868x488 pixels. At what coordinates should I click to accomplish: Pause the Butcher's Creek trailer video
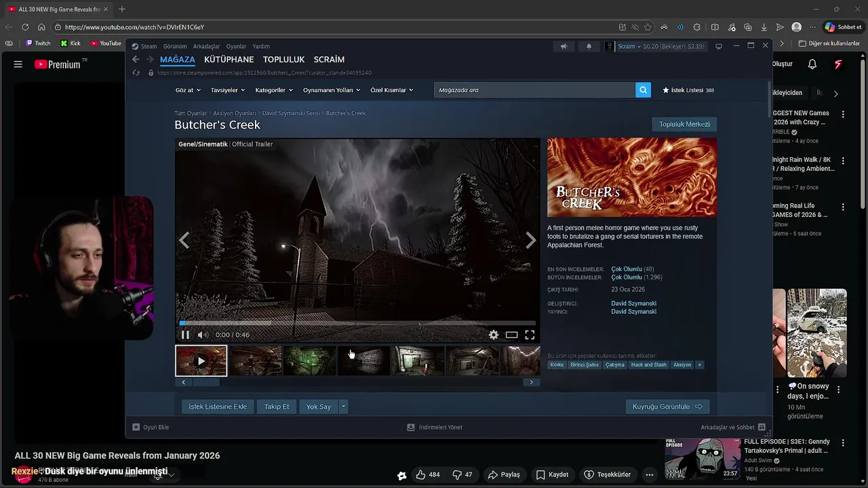coord(185,335)
